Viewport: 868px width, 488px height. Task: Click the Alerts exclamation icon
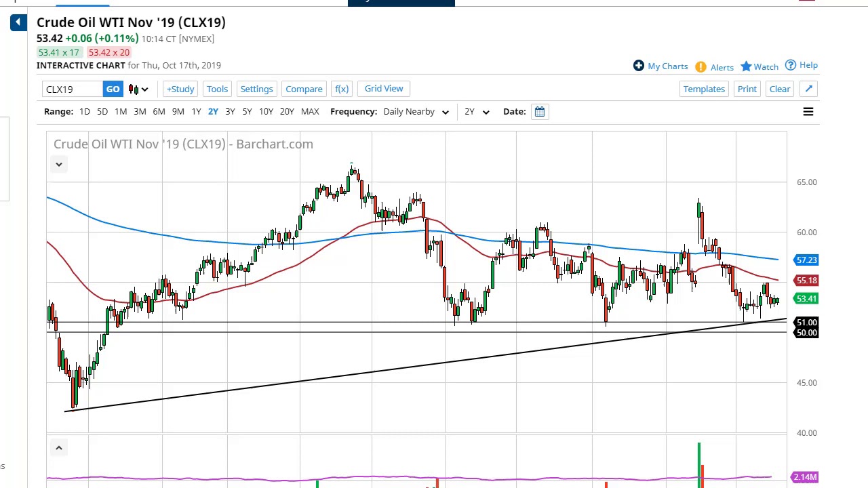(x=701, y=67)
